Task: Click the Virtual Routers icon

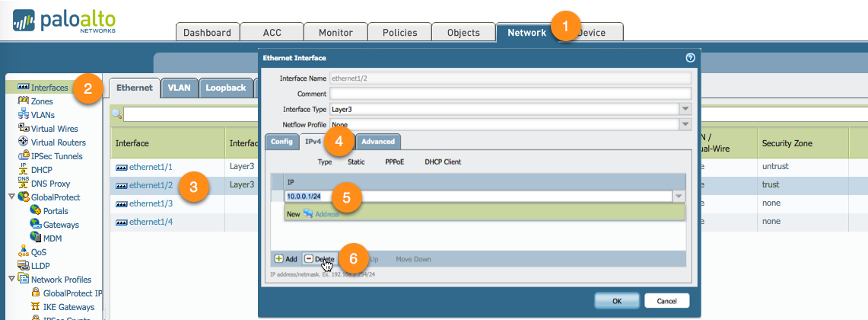Action: click(x=24, y=142)
